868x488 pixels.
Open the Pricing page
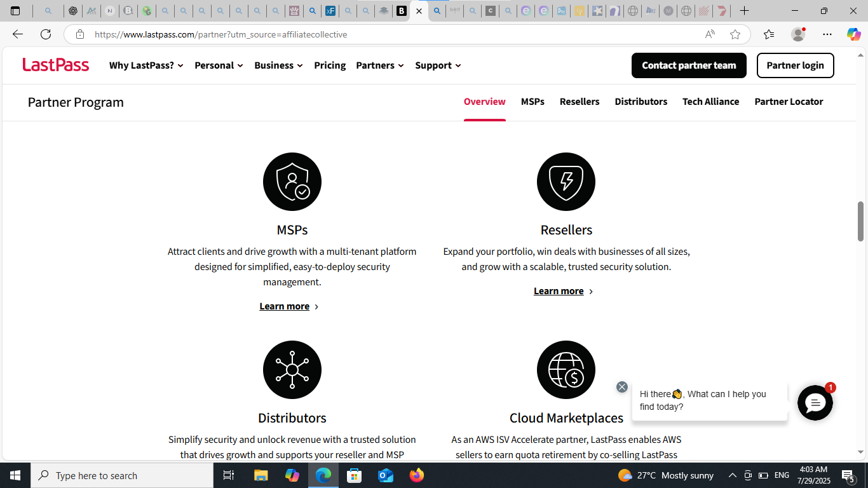330,65
